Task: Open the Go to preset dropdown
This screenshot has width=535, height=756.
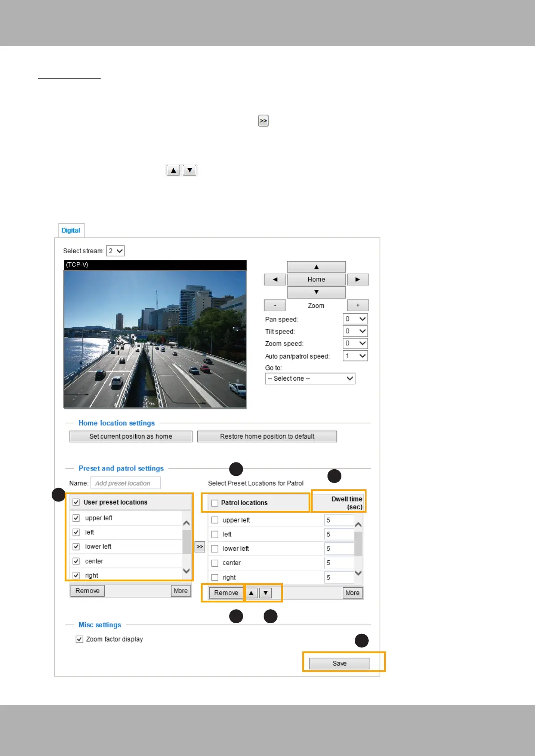Action: (x=310, y=379)
